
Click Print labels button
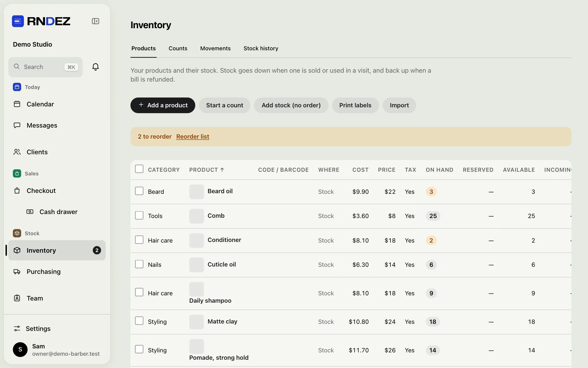[x=355, y=105]
